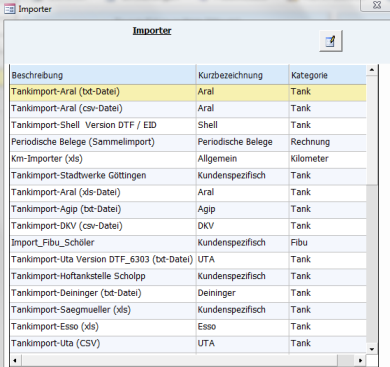Select Tankimport-Hoftankstelle Scholpp entry

point(188,276)
